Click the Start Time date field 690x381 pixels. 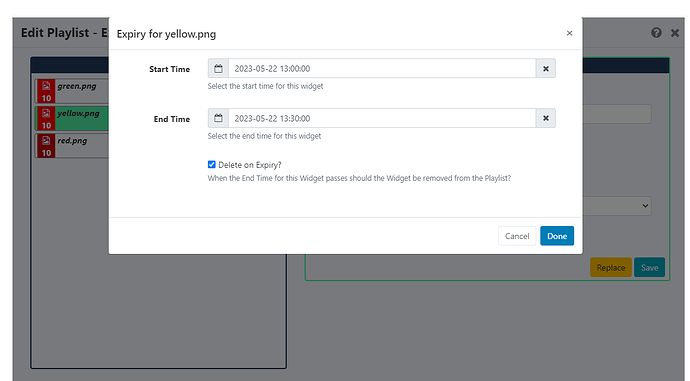[x=382, y=69]
